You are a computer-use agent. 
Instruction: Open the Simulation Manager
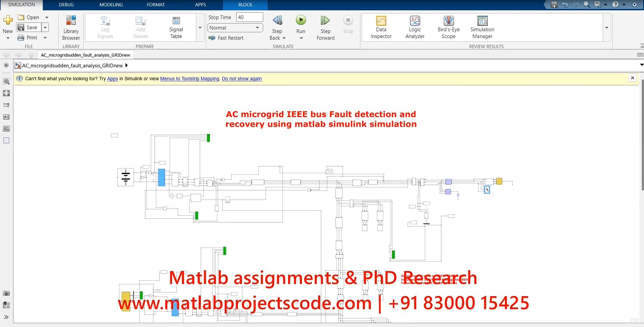482,27
